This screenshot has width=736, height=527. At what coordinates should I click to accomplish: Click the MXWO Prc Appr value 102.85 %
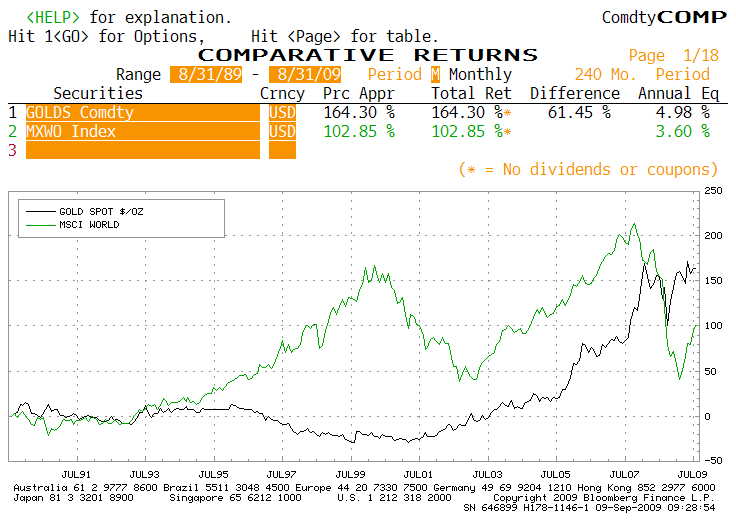[x=359, y=131]
